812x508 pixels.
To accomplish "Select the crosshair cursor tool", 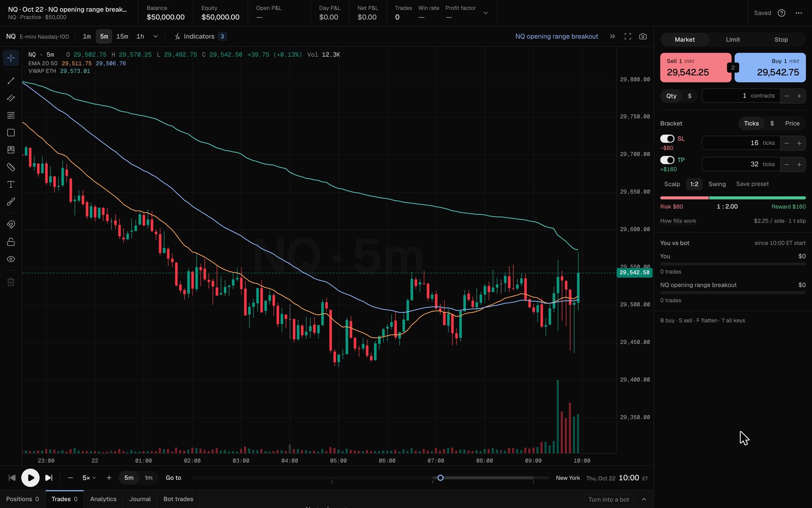I will coord(11,58).
